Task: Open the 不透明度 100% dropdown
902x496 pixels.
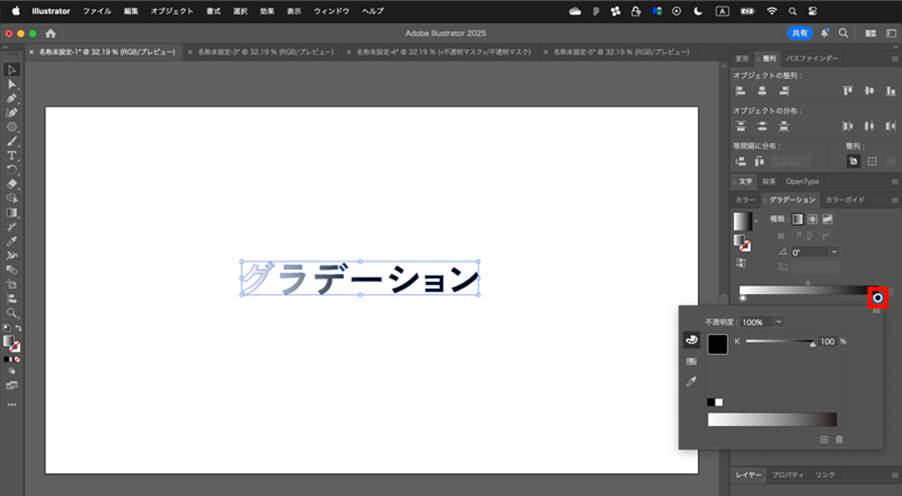Action: click(779, 322)
